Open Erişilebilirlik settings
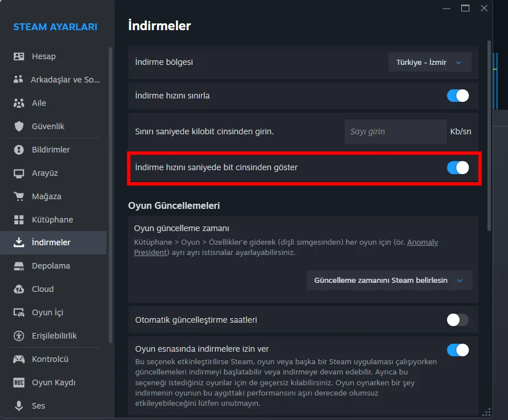 pyautogui.click(x=54, y=336)
